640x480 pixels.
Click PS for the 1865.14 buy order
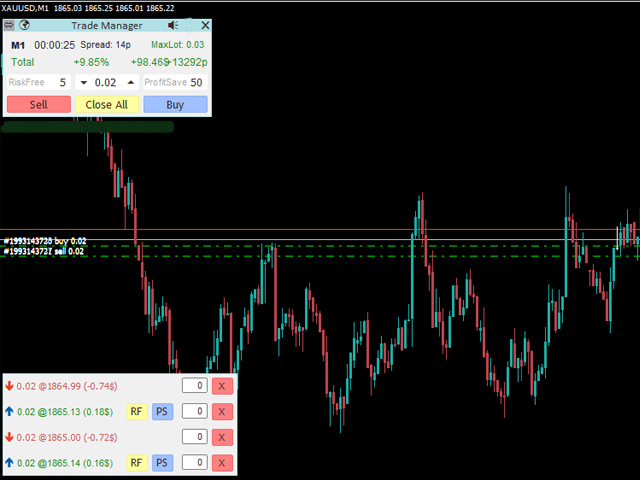pos(162,463)
